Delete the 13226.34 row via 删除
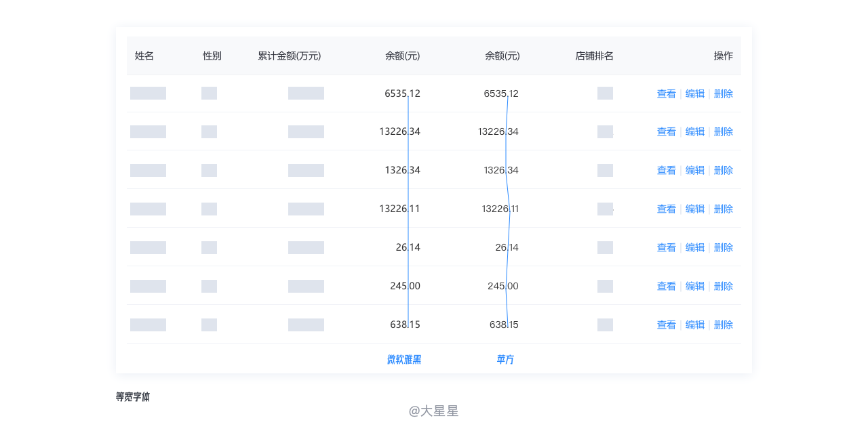The image size is (868, 435). point(724,131)
